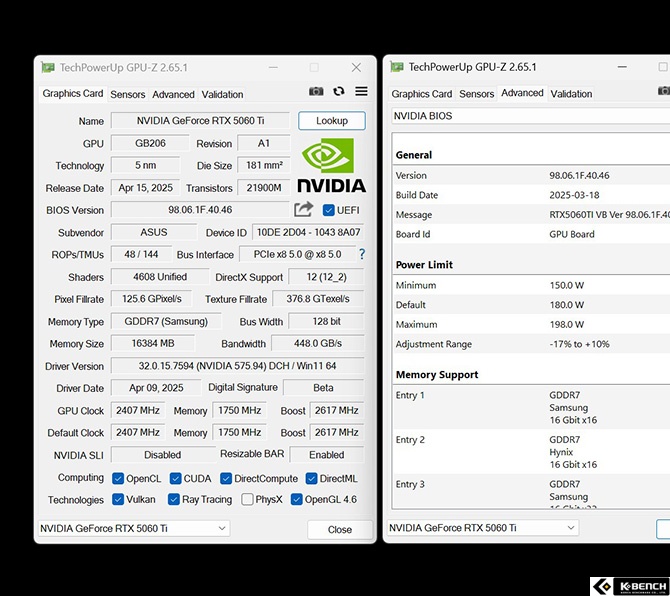Open GPU selector dropdown in left window

pyautogui.click(x=134, y=528)
